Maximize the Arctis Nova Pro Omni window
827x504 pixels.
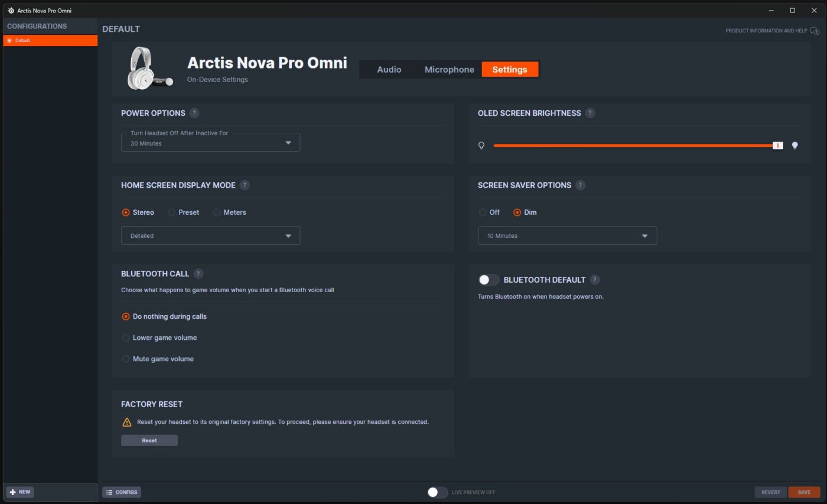click(793, 11)
